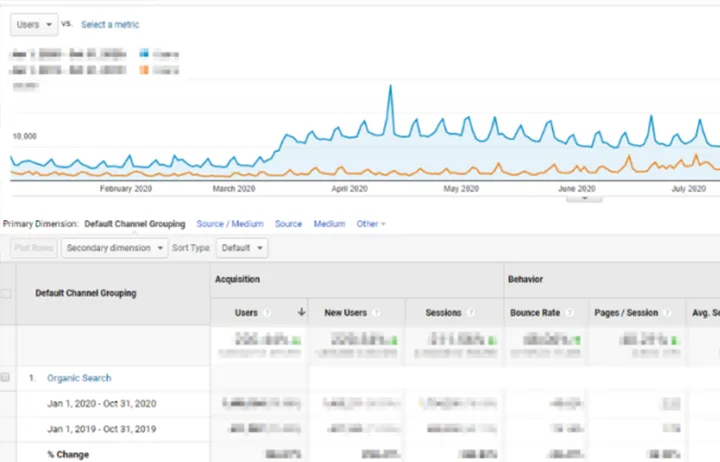Sort by New Users column header

tap(345, 313)
